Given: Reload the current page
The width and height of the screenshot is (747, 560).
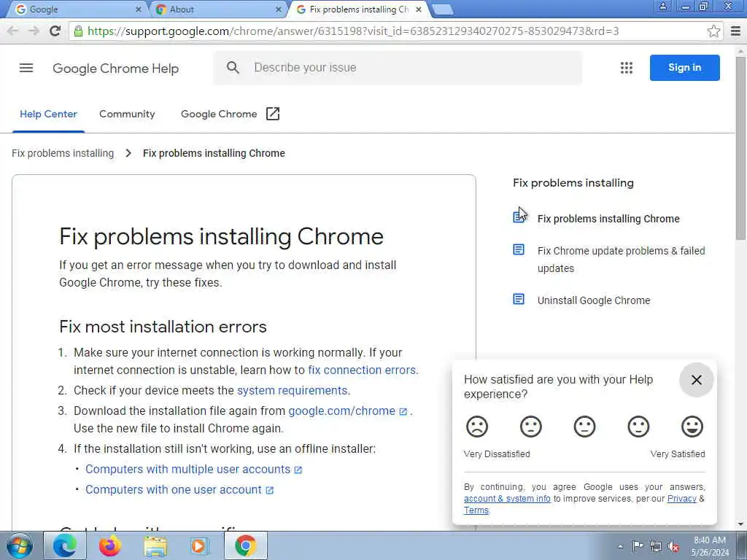Looking at the screenshot, I should (55, 31).
